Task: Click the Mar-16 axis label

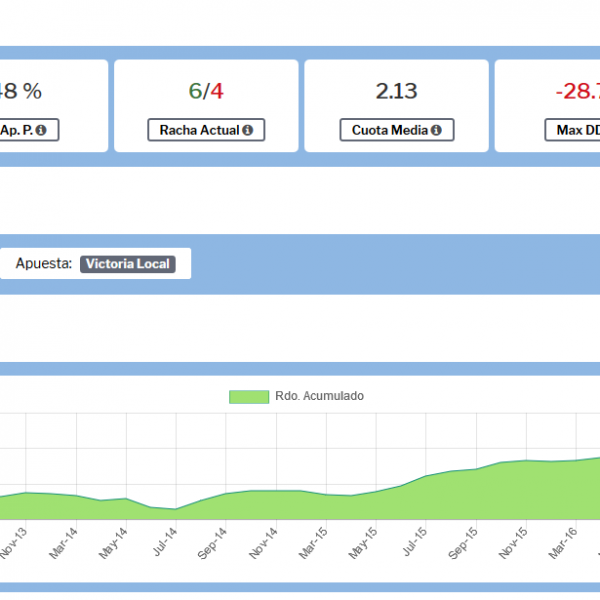Action: coord(562,543)
